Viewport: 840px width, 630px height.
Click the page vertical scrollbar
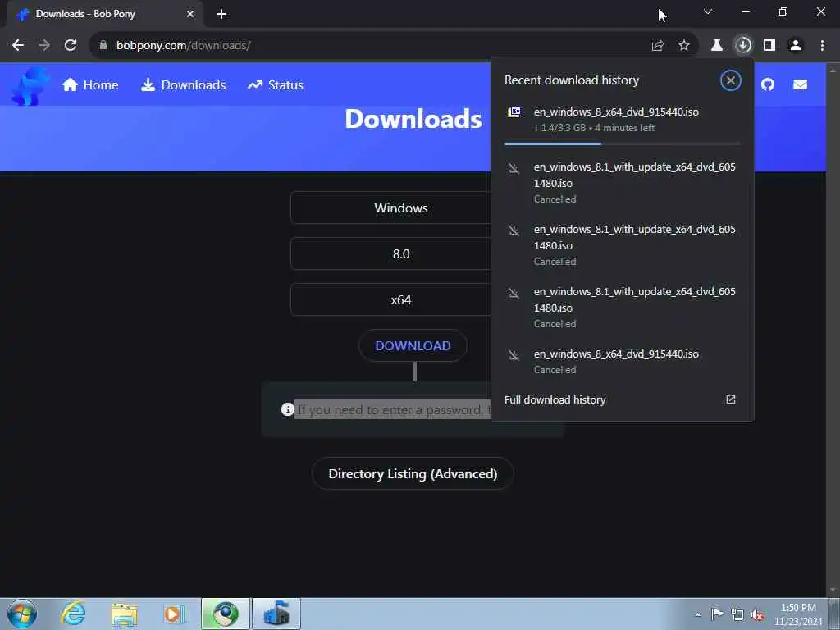coord(833,330)
